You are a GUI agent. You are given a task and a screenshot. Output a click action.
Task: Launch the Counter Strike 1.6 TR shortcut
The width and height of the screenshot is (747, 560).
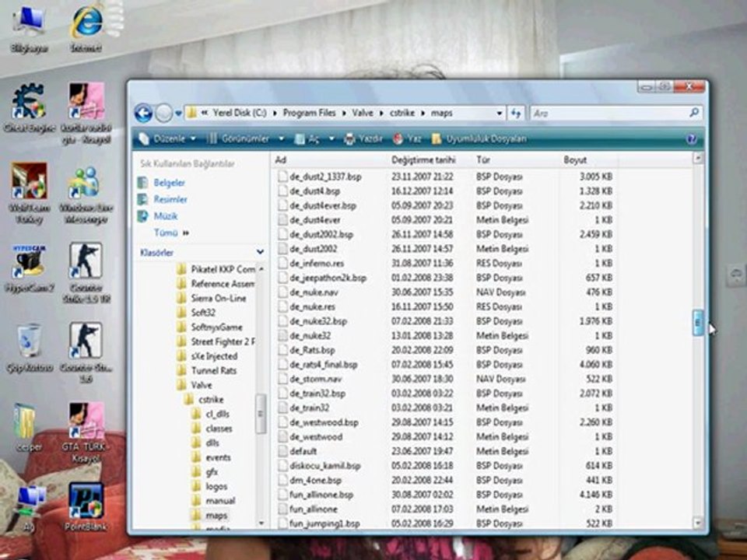click(86, 272)
